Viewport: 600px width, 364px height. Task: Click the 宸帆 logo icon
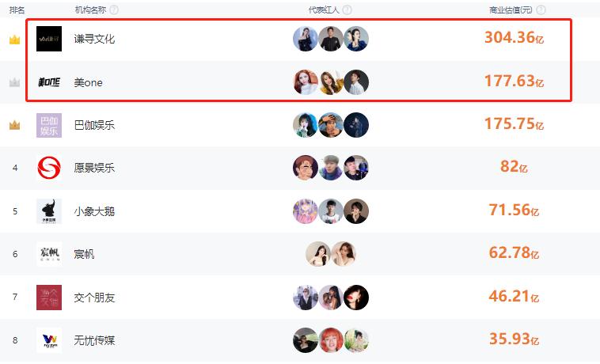click(x=49, y=254)
